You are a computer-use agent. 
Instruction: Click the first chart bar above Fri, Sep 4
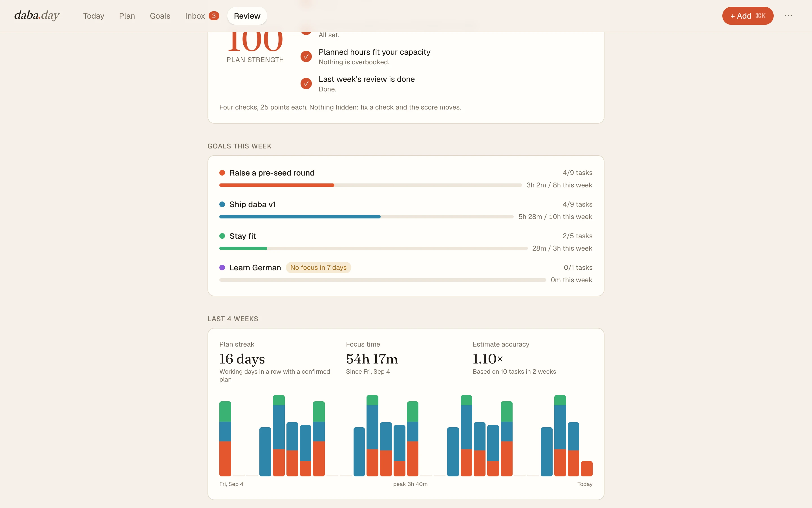pyautogui.click(x=225, y=439)
